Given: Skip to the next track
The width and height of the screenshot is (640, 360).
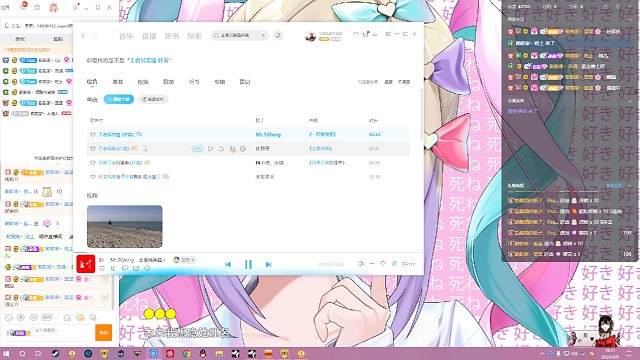Looking at the screenshot, I should click(268, 264).
